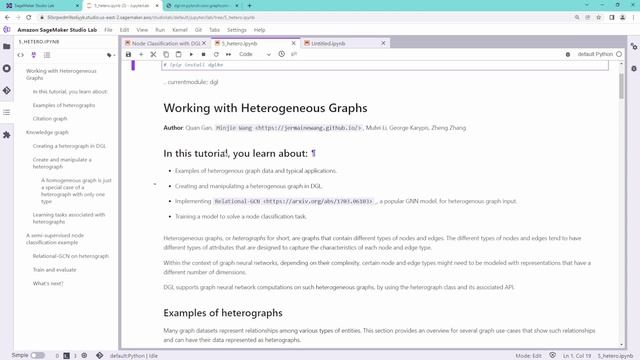
Task: Click Ln 1, Col 19 in status bar
Action: pos(577,356)
